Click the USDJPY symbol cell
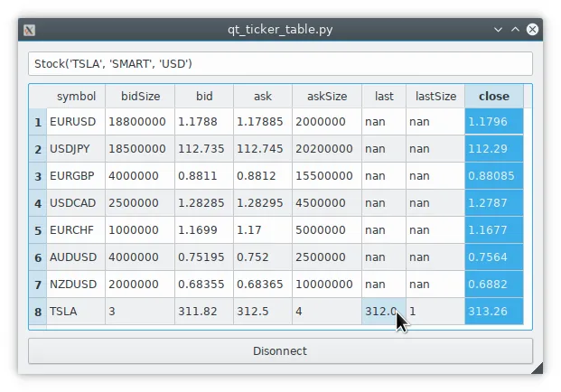Image resolution: width=561 pixels, height=392 pixels. click(x=76, y=149)
